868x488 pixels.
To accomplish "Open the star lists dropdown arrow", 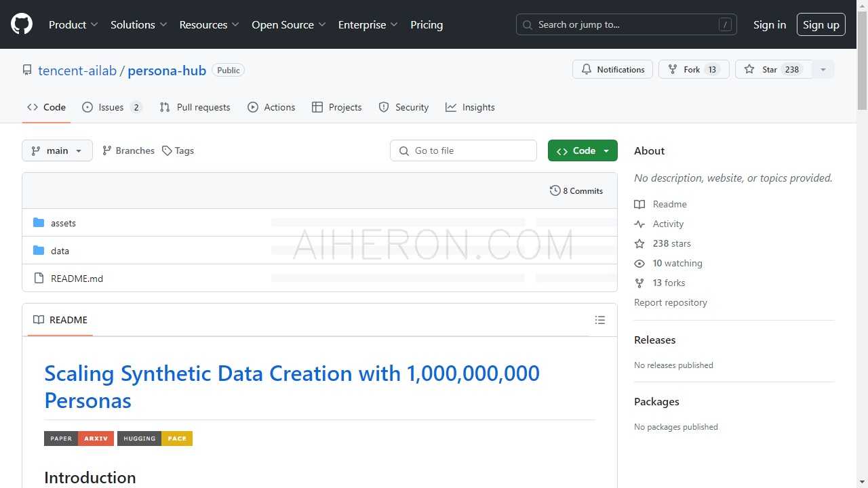I will [823, 69].
